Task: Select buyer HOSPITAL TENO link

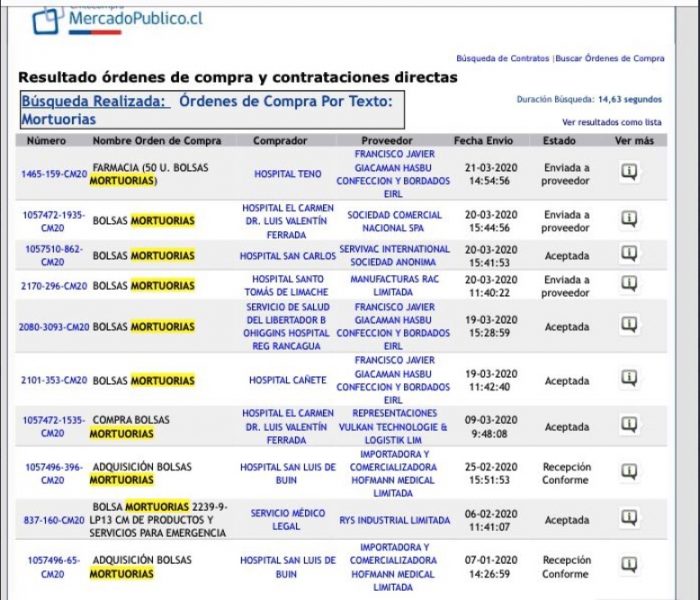Action: coord(287,174)
